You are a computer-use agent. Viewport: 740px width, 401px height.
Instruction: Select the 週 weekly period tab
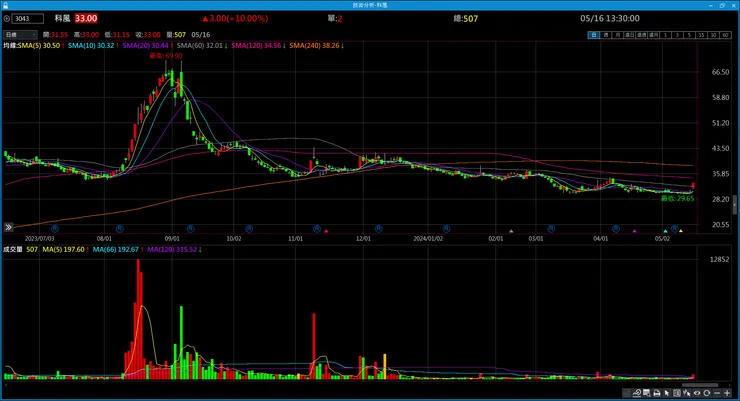[605, 35]
